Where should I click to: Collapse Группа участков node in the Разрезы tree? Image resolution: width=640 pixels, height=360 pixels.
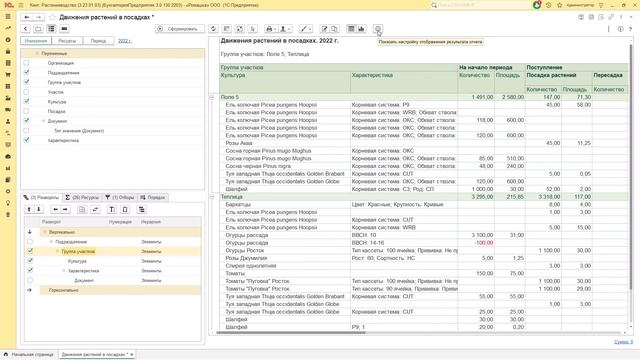(58, 251)
